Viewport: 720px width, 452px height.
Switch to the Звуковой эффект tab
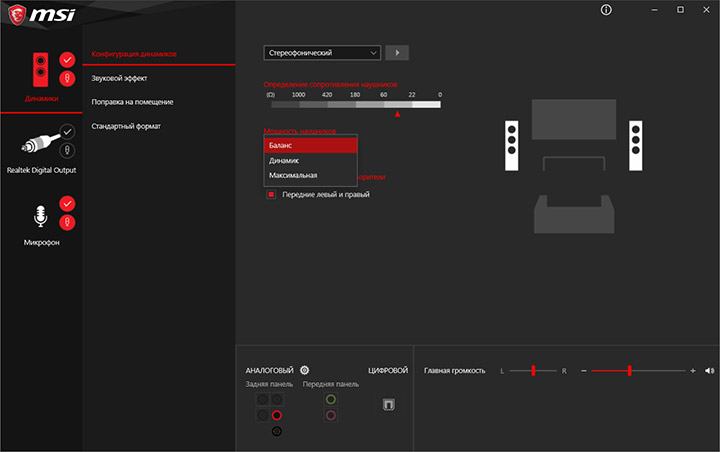119,78
